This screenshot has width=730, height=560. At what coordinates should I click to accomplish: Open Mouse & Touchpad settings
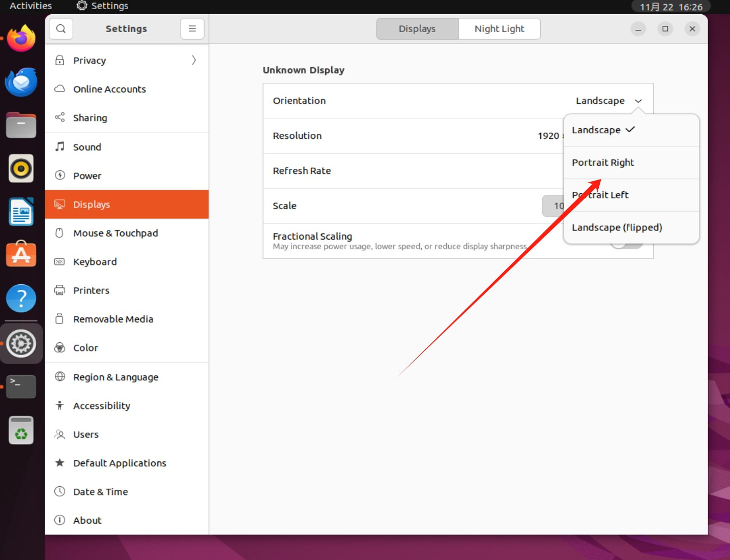115,233
